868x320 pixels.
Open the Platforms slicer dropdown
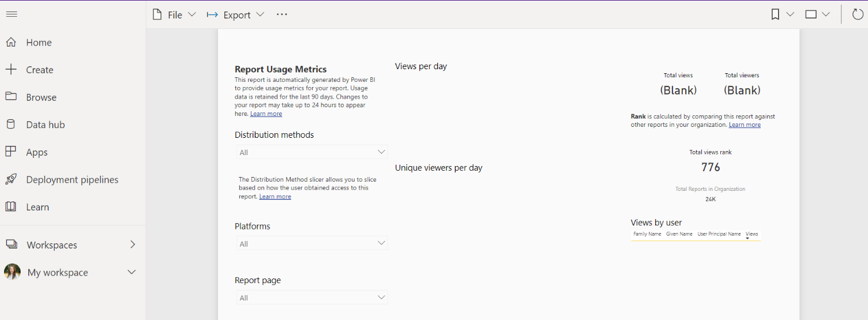tap(312, 243)
